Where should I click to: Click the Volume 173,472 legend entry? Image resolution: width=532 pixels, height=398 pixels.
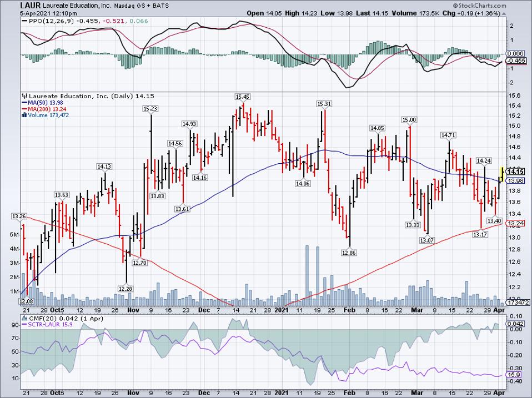pyautogui.click(x=45, y=115)
